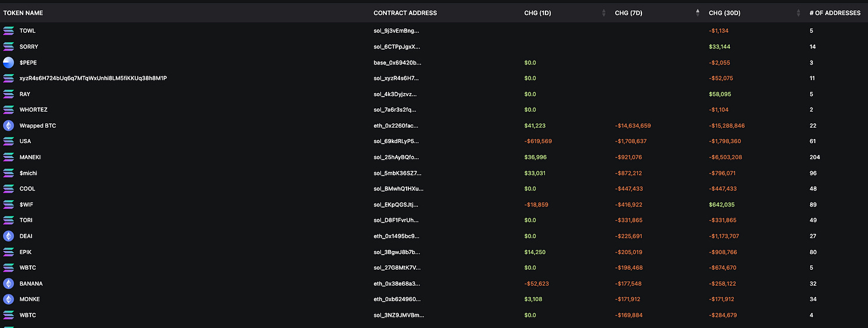Click the -$6,503,208 30D change value

coord(726,157)
